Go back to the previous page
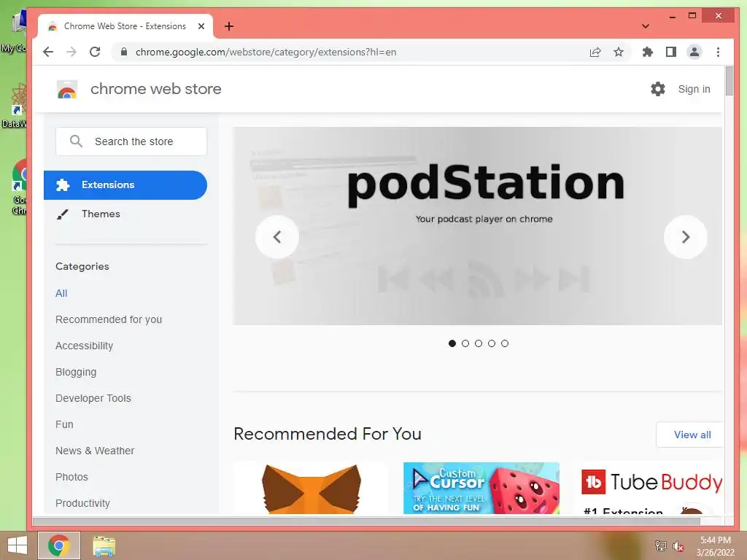This screenshot has height=560, width=747. 48,52
